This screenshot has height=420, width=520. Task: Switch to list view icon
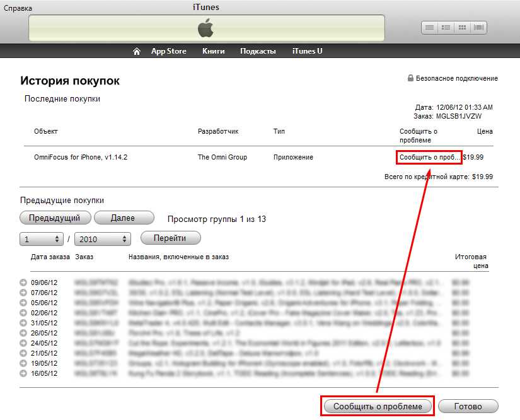click(429, 28)
